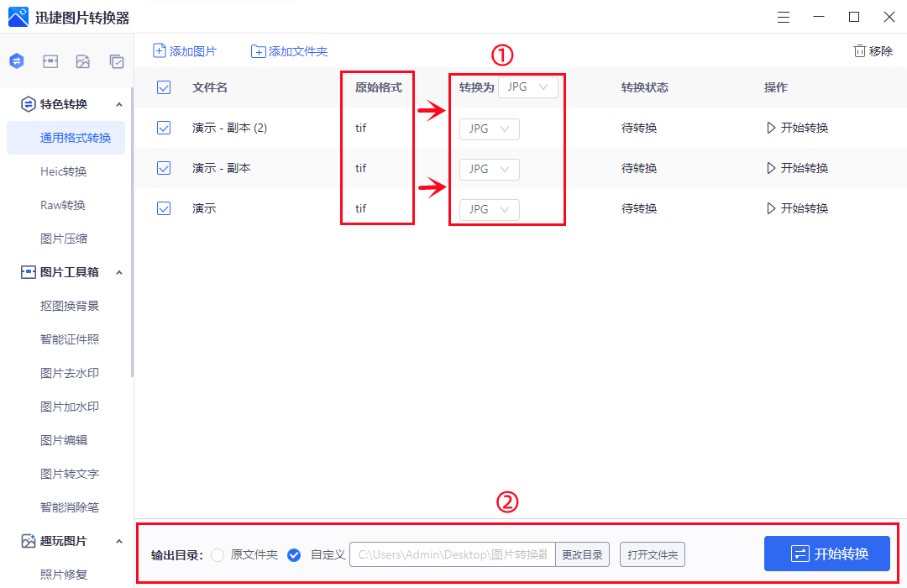
Task: Open the JPG format dropdown for file 演示
Action: [x=490, y=209]
